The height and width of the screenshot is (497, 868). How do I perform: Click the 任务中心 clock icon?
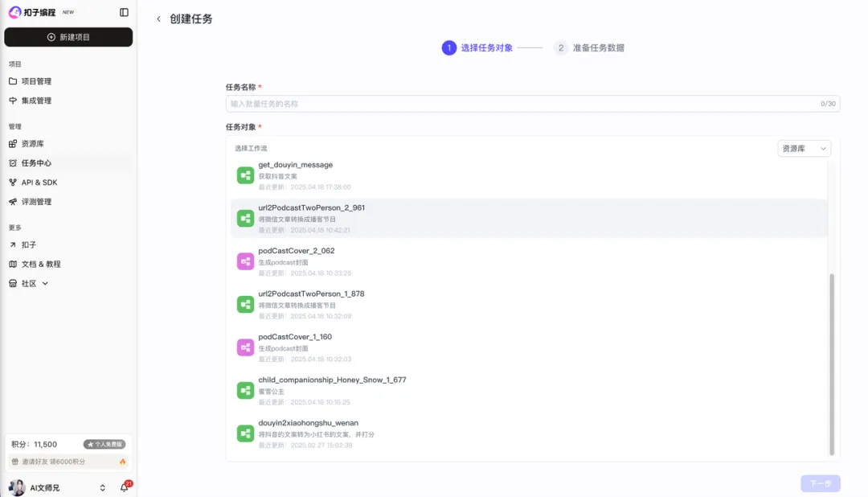coord(13,163)
